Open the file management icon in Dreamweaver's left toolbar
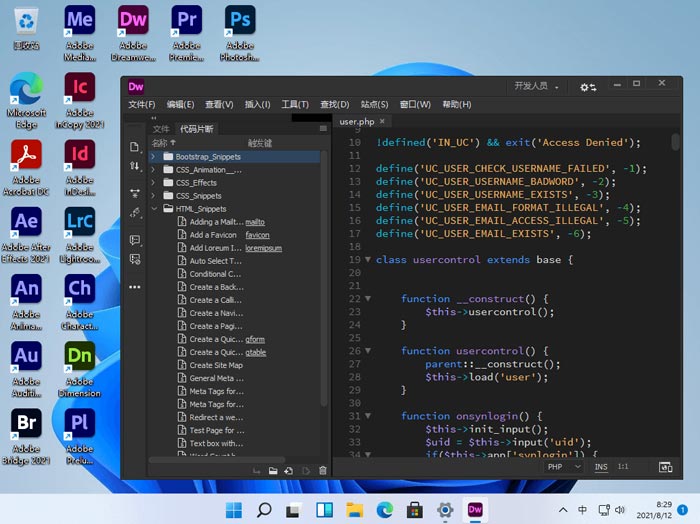The width and height of the screenshot is (700, 524). pos(134,147)
